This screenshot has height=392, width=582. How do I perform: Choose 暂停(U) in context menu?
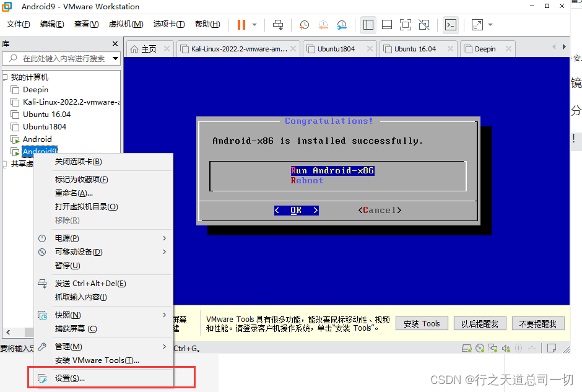[x=103, y=266]
